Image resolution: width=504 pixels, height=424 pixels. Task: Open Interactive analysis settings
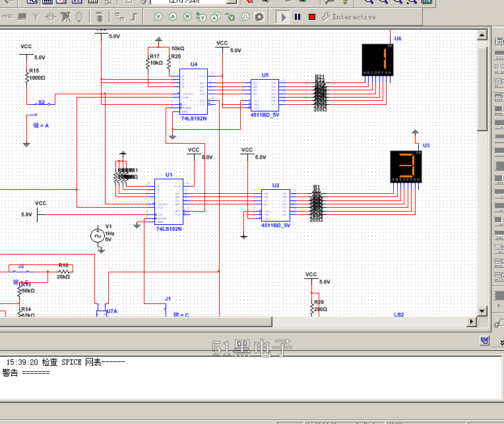[x=349, y=16]
